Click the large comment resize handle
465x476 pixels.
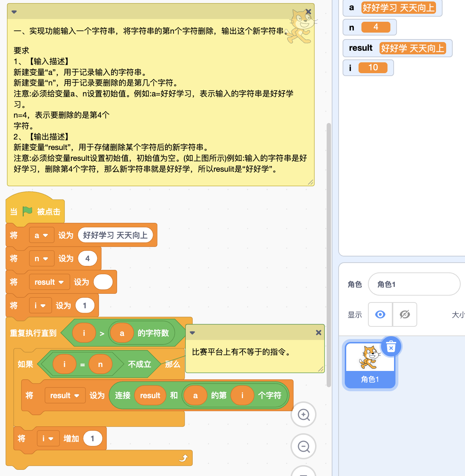pos(310,182)
